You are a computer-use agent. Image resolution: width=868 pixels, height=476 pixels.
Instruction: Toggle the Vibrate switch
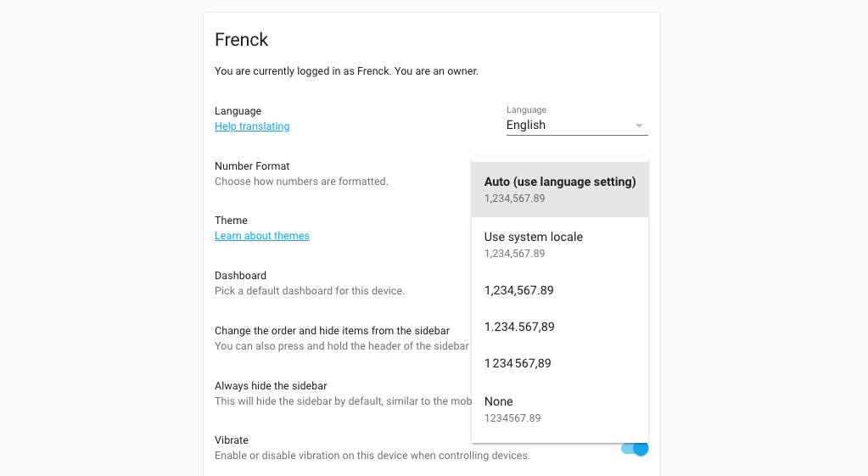click(636, 449)
